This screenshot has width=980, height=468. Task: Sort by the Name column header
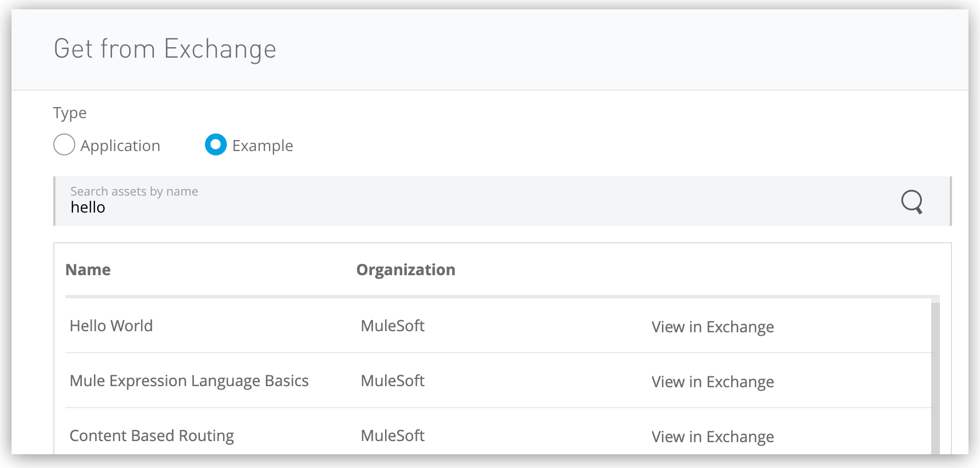[x=88, y=270]
